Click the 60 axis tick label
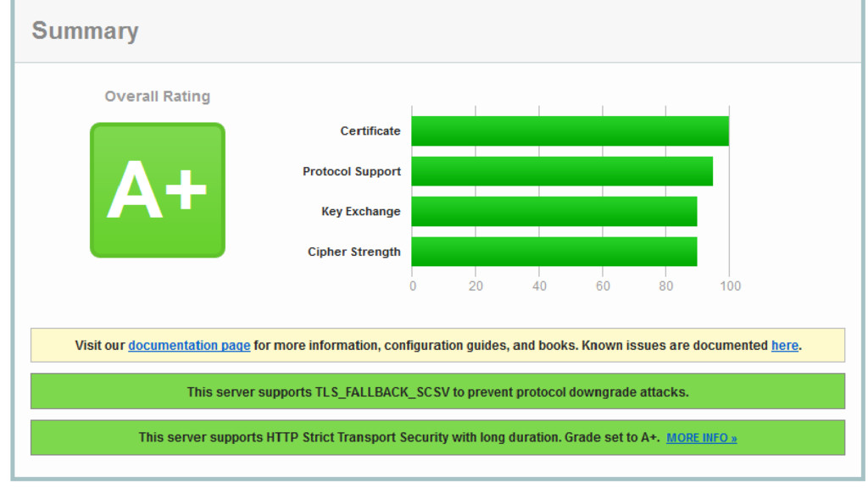 tap(603, 286)
